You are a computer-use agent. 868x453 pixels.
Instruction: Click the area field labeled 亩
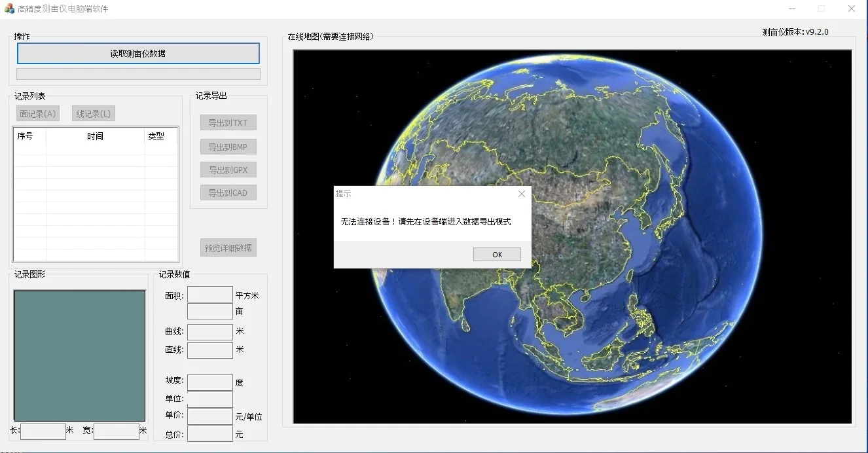(210, 311)
